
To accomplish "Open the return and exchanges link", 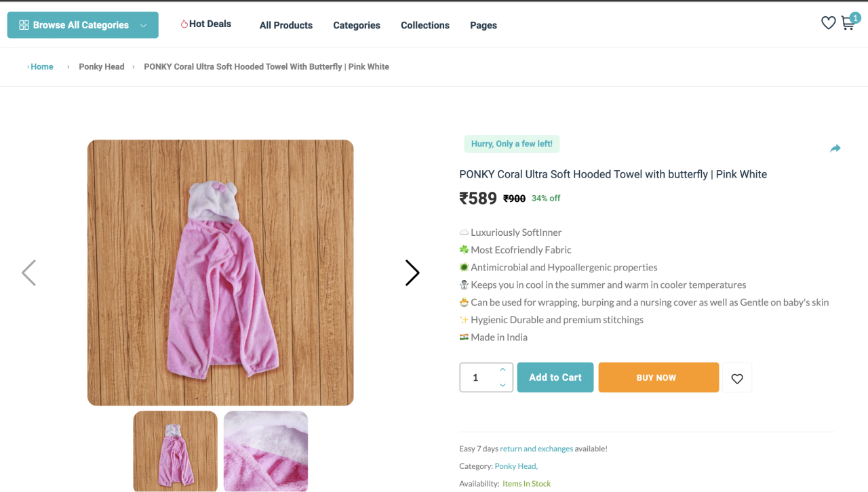I will [x=536, y=449].
